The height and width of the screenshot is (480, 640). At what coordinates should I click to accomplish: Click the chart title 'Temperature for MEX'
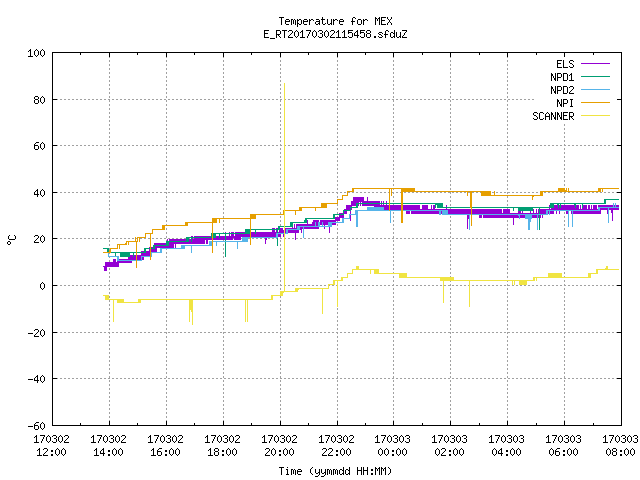335,21
